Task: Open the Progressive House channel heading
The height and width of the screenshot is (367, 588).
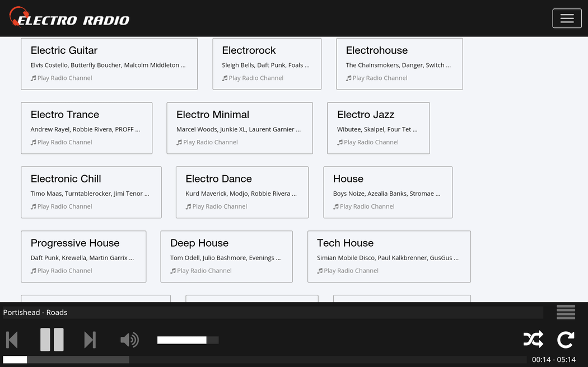Action: (x=75, y=243)
